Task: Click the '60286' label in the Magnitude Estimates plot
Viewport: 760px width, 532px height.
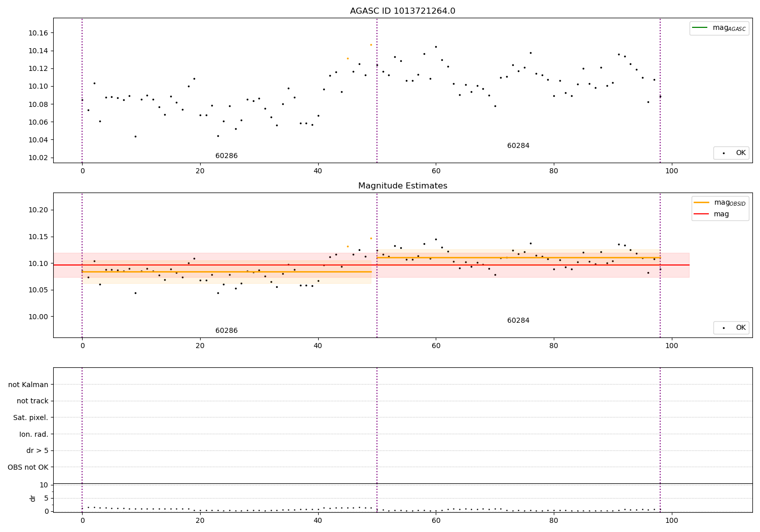Action: (x=226, y=331)
